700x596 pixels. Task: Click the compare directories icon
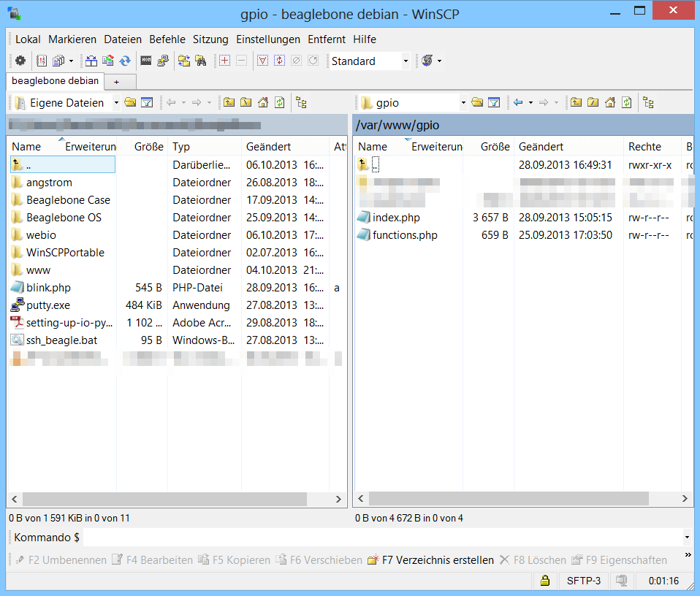coord(91,61)
